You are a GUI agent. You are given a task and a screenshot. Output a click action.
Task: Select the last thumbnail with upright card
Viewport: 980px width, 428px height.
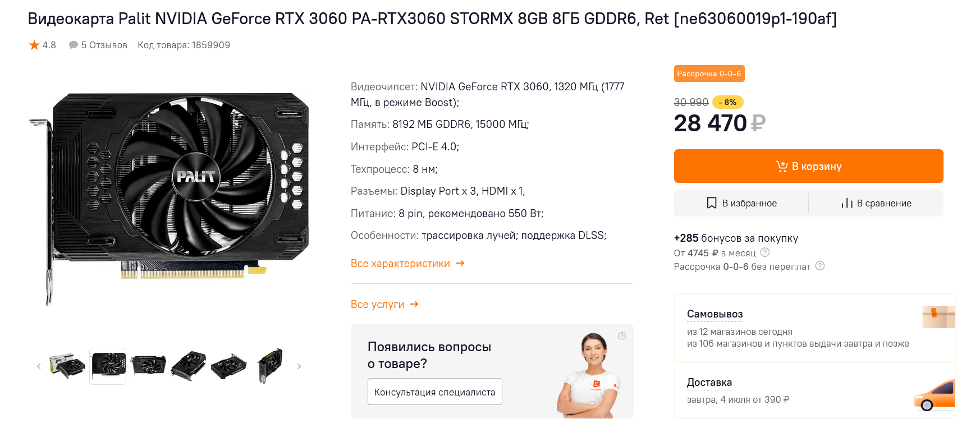point(270,366)
